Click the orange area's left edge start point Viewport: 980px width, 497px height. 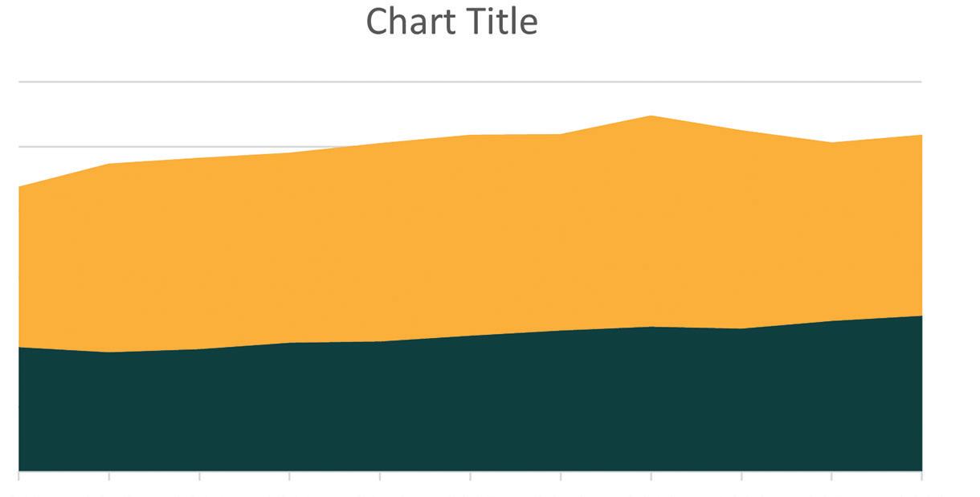tap(19, 188)
